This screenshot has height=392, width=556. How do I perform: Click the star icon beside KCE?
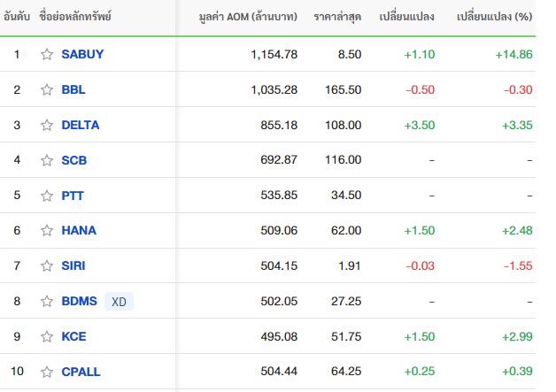(47, 336)
